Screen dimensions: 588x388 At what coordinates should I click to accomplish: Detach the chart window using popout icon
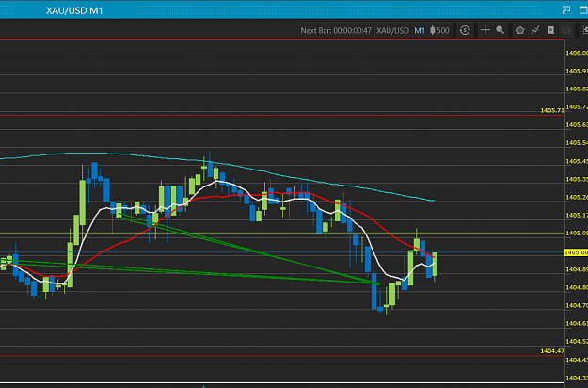pos(566,9)
